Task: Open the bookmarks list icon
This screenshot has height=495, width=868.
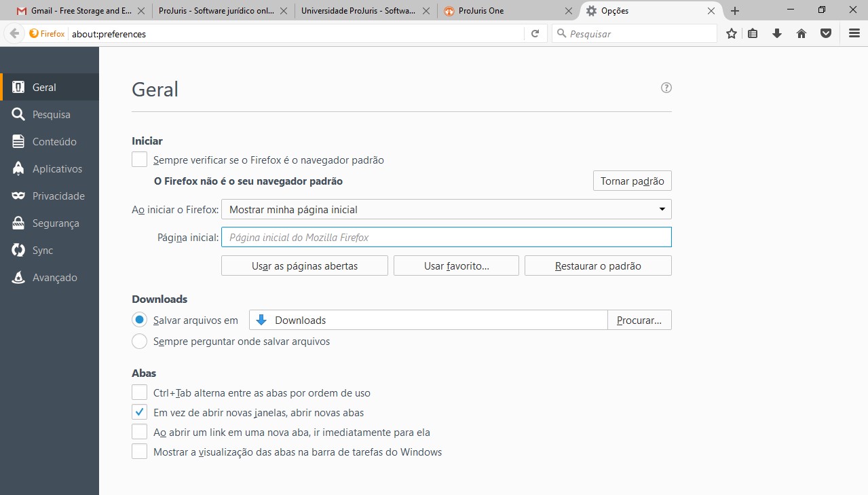Action: tap(753, 33)
